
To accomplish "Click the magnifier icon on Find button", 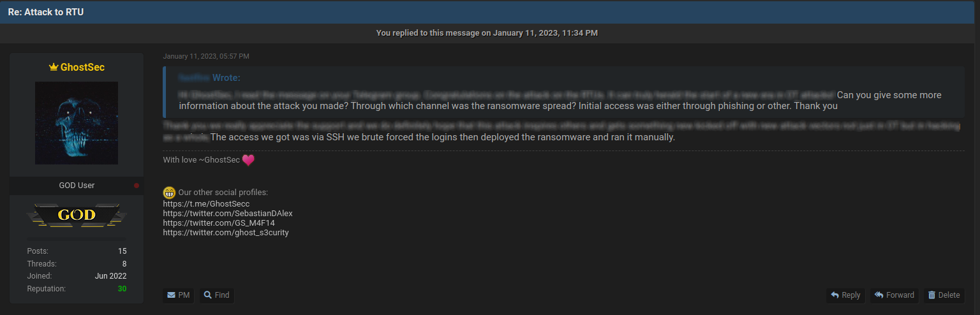I will pyautogui.click(x=208, y=295).
